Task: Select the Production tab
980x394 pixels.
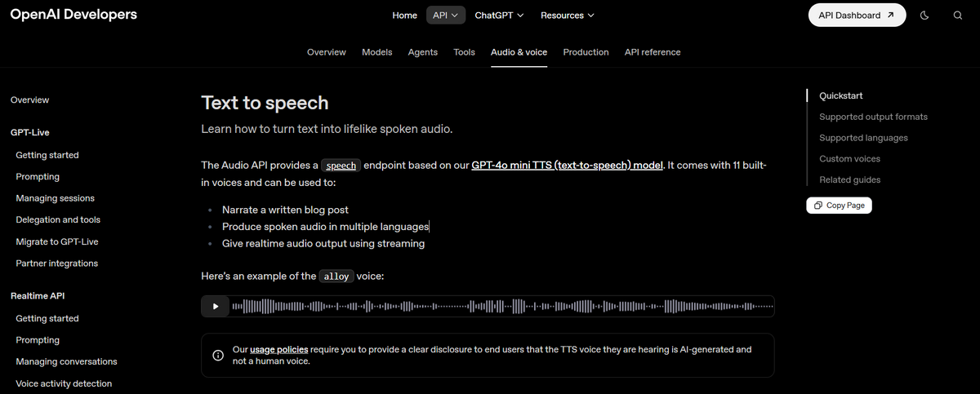Action: [x=586, y=52]
